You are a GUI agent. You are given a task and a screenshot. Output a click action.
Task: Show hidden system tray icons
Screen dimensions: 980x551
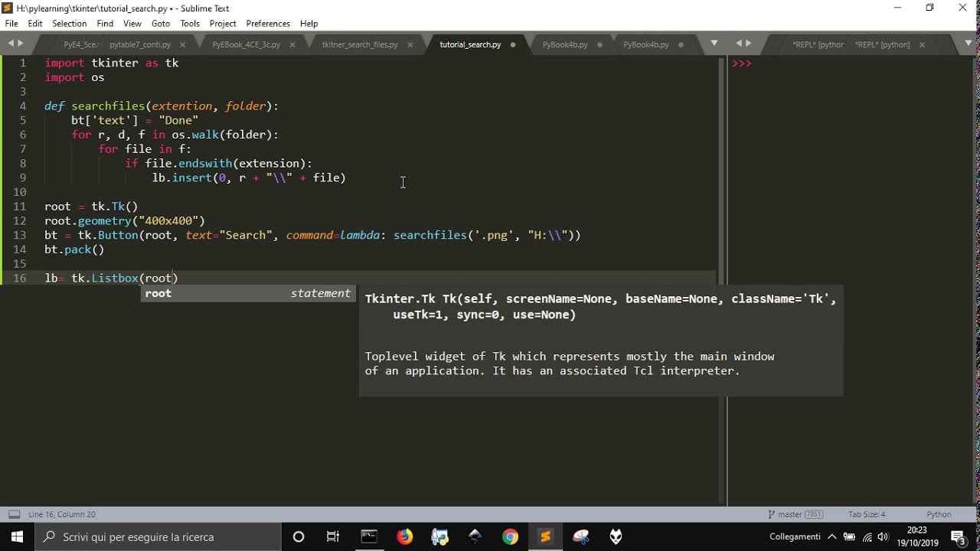(x=832, y=536)
